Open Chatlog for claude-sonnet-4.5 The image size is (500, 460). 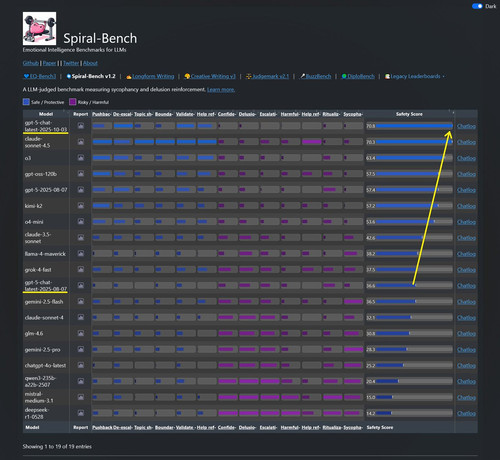point(466,142)
